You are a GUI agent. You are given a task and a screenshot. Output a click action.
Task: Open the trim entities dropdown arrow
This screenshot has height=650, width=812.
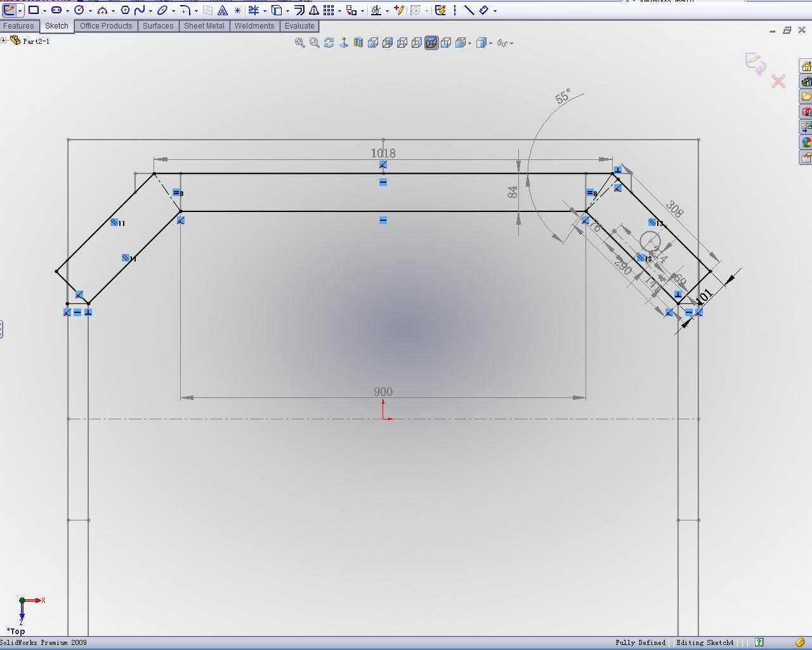(x=265, y=11)
